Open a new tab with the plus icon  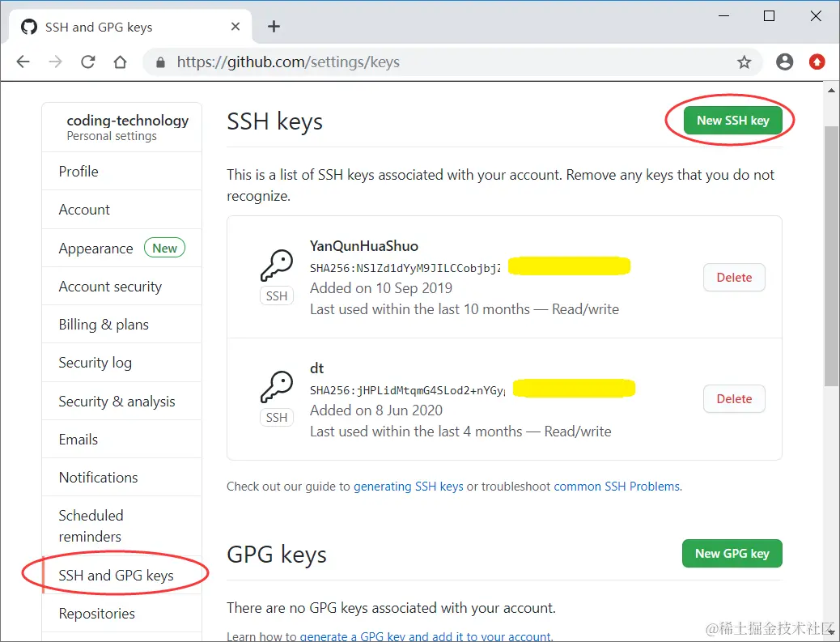tap(274, 26)
